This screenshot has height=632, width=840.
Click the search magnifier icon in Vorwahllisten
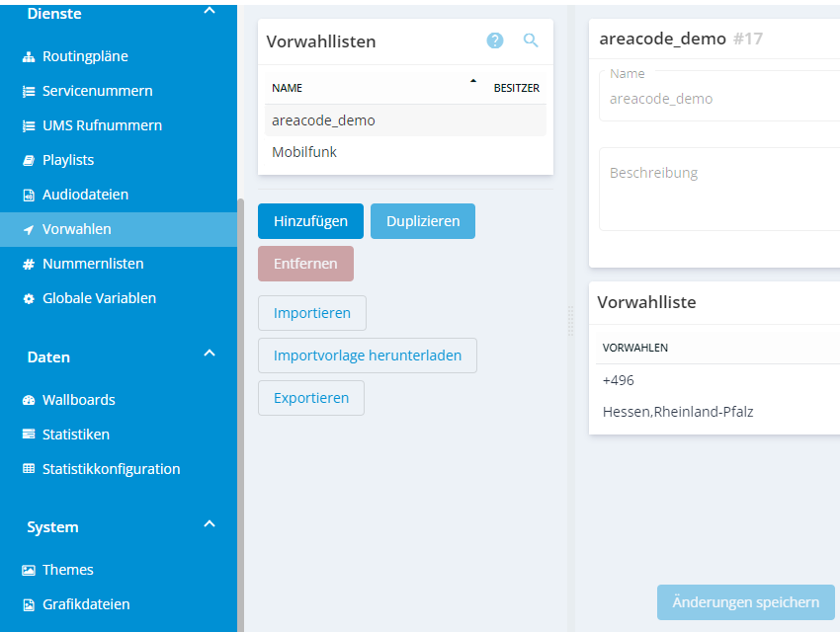point(531,40)
